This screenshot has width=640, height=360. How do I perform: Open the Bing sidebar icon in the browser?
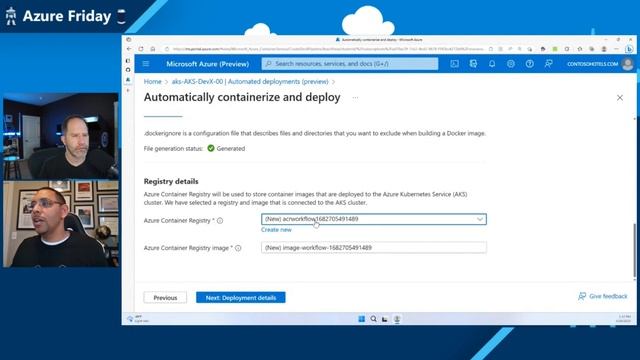[629, 49]
